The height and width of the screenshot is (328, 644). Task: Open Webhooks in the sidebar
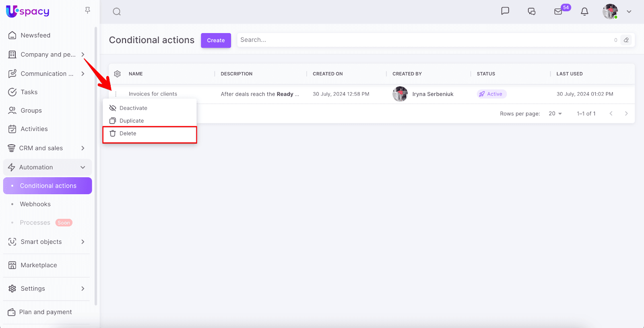35,204
